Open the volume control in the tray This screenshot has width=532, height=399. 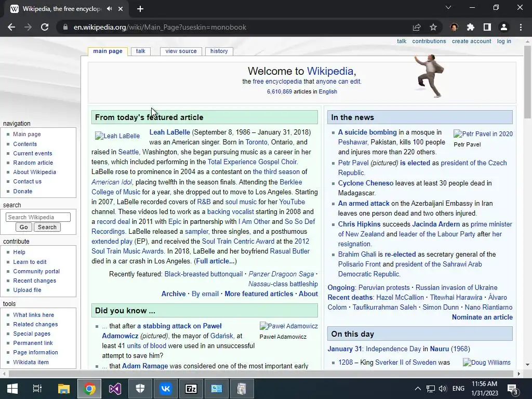pyautogui.click(x=443, y=389)
